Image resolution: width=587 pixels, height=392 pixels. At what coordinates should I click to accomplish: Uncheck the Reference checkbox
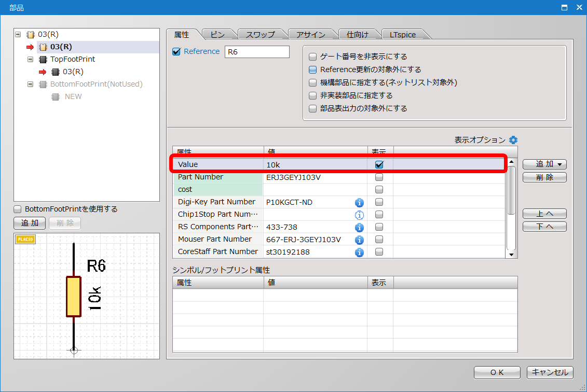coord(176,51)
